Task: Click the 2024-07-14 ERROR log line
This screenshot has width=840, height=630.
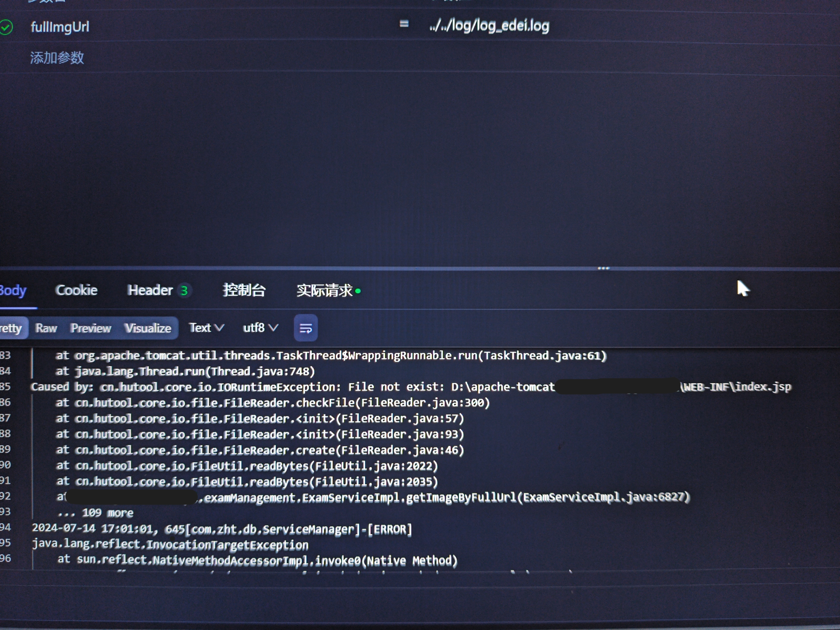Action: click(222, 529)
